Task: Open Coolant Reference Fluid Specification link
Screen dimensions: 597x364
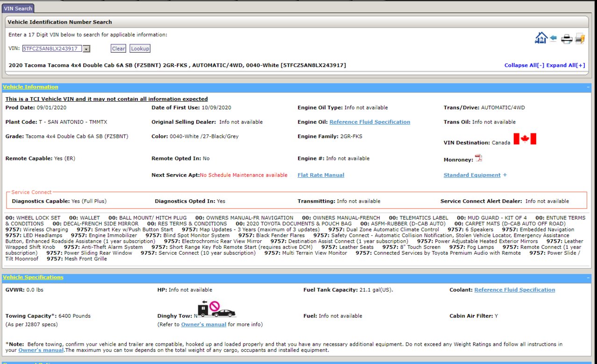Action: click(515, 290)
